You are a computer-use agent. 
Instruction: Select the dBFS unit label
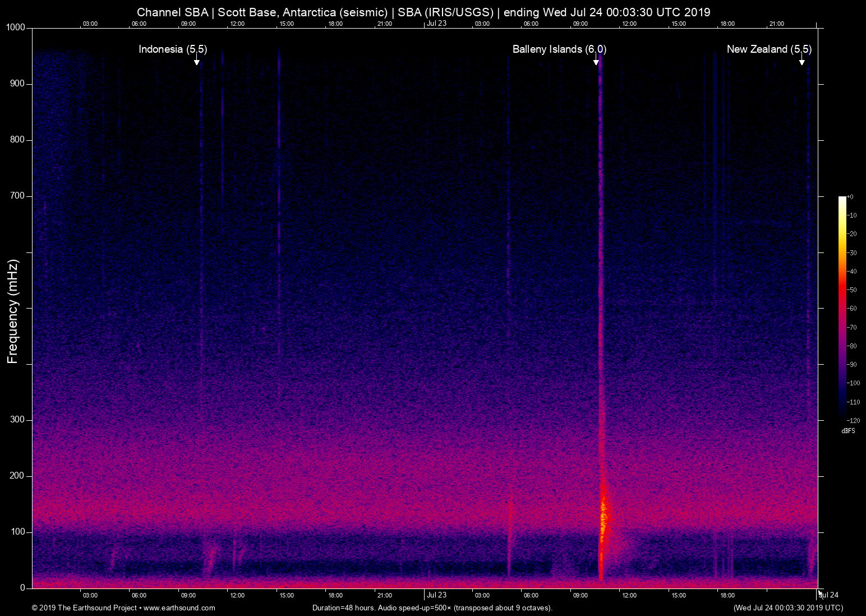[x=848, y=431]
